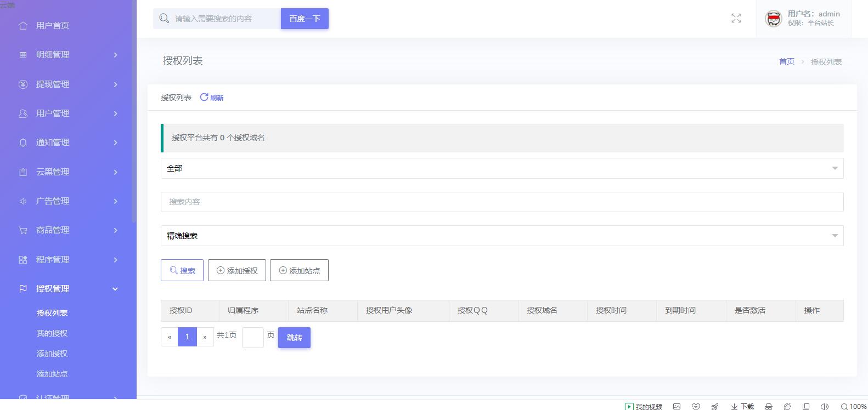Click the bell icon for 通知管理

click(22, 143)
